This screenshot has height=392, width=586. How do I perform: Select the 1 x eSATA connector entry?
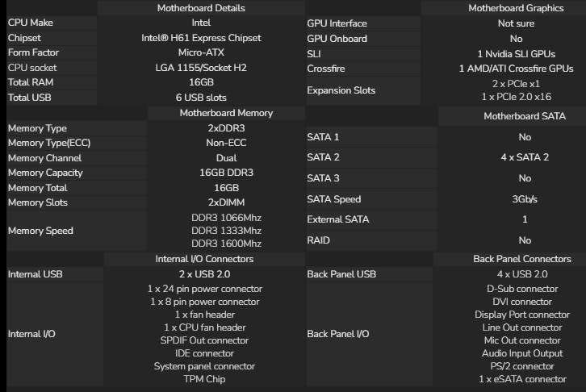pyautogui.click(x=521, y=379)
